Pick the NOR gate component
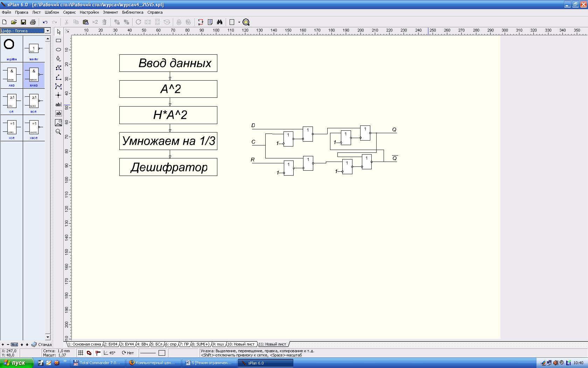Image resolution: width=588 pixels, height=368 pixels. coord(34,102)
